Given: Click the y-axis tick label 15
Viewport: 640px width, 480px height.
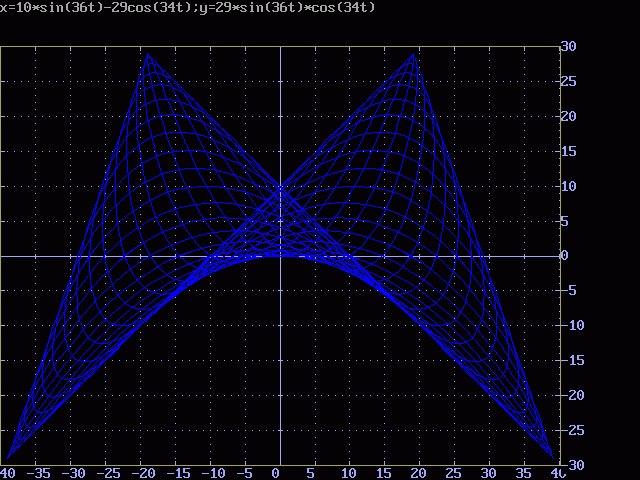Looking at the screenshot, I should pyautogui.click(x=568, y=151).
